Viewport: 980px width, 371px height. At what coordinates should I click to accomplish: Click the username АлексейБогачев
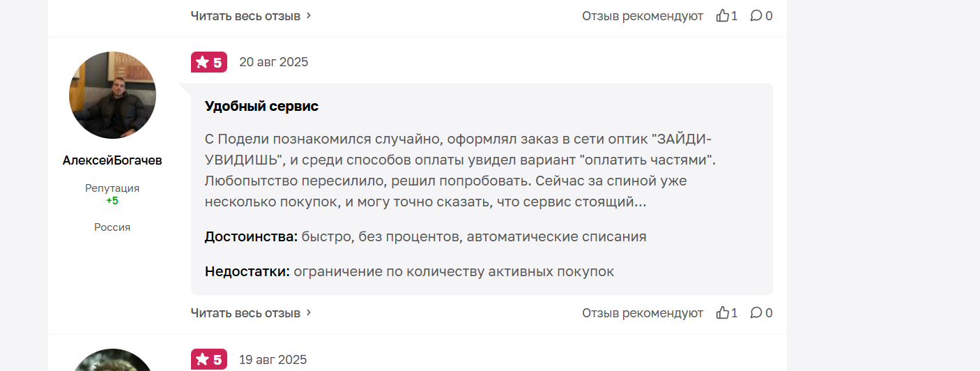coord(112,160)
